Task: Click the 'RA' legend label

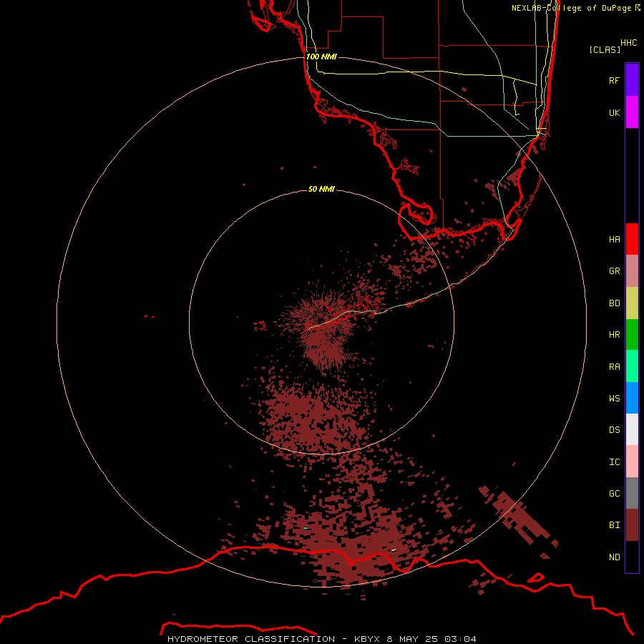Action: coord(614,367)
